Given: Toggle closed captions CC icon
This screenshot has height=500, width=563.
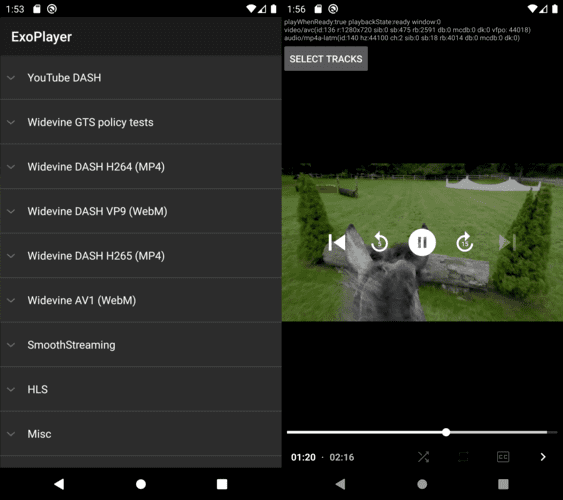Looking at the screenshot, I should tap(503, 457).
